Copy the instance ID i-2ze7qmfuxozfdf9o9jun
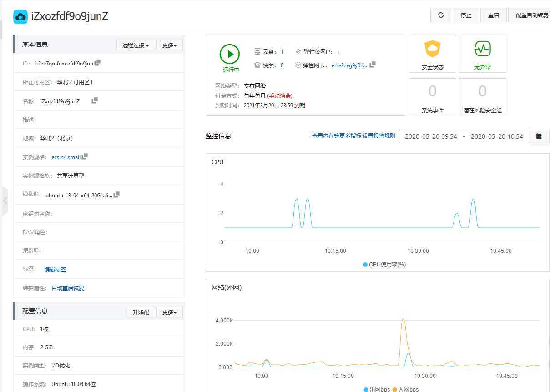The height and width of the screenshot is (392, 550). click(x=97, y=63)
